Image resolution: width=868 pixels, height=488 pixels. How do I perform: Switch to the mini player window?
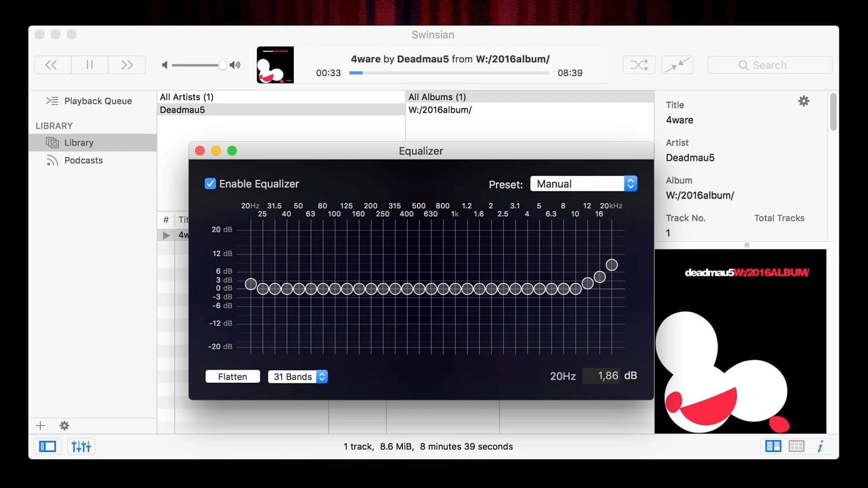pyautogui.click(x=678, y=65)
